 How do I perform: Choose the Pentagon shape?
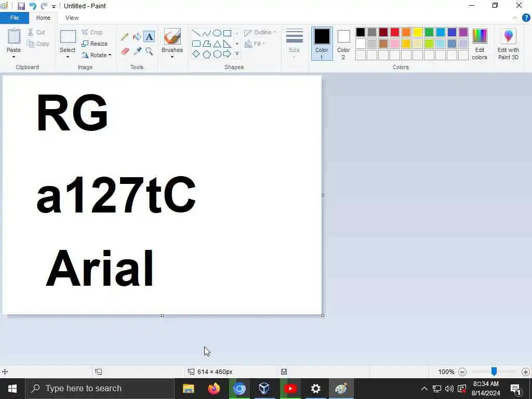(x=207, y=54)
